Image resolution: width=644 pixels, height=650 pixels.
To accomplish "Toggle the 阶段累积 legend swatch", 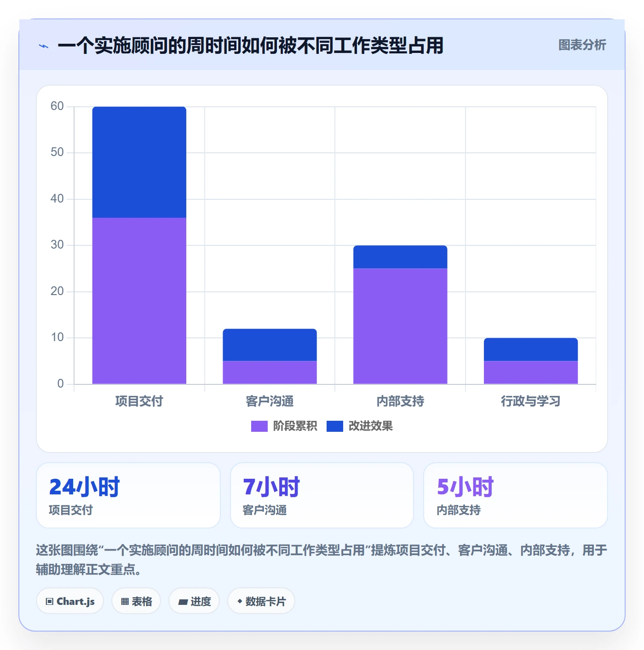I will 259,426.
